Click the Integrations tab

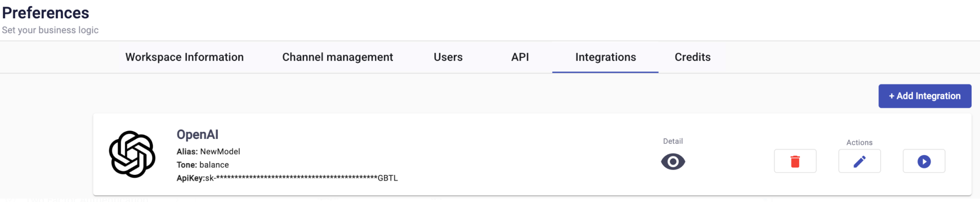pos(605,57)
